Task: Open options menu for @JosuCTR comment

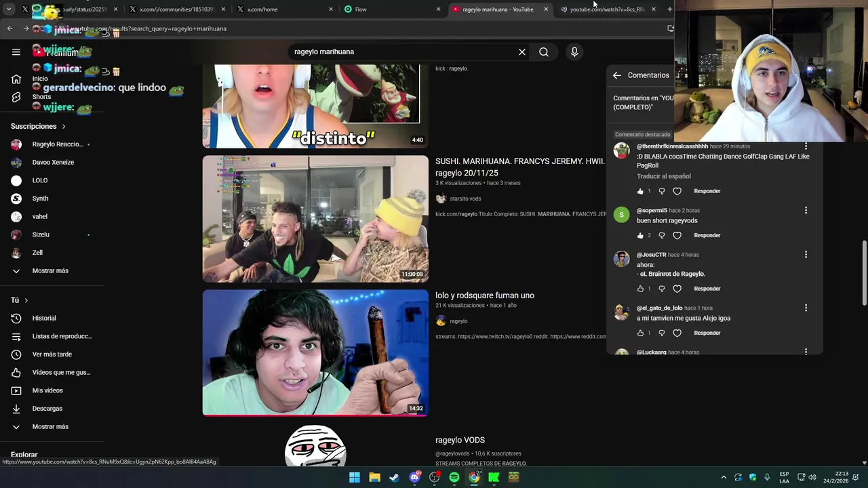Action: (x=806, y=254)
